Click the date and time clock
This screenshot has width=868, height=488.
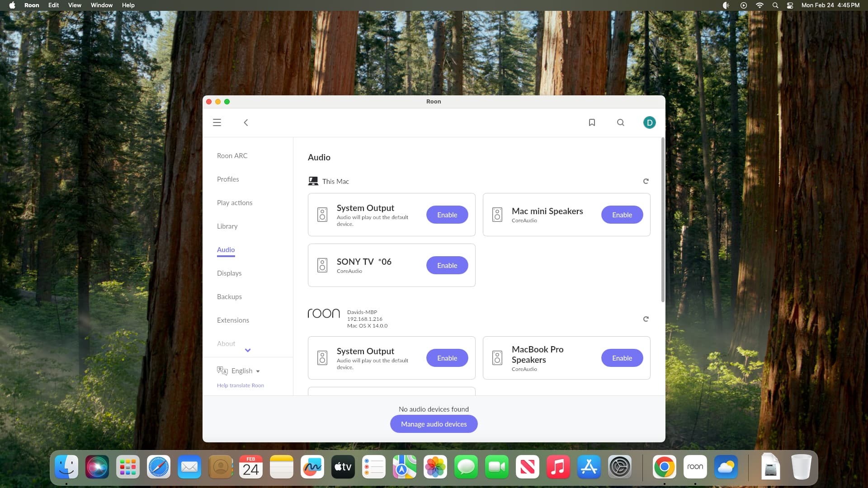830,5
